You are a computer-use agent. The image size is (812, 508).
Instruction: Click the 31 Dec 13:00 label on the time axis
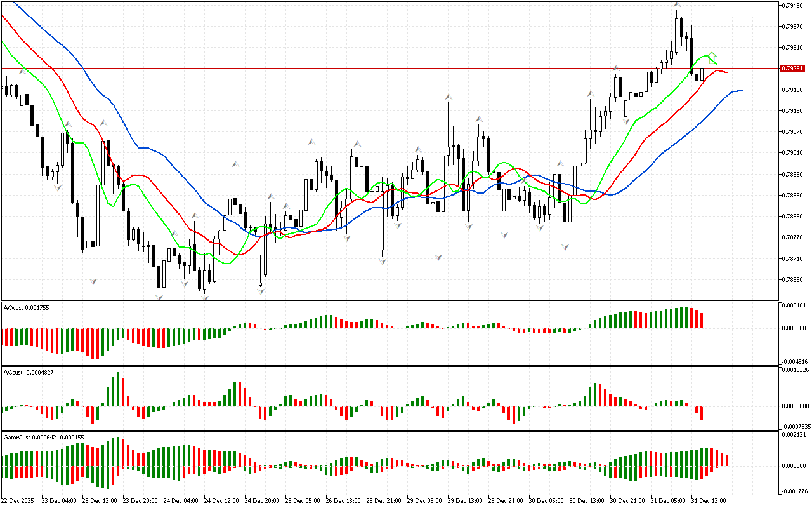[708, 500]
